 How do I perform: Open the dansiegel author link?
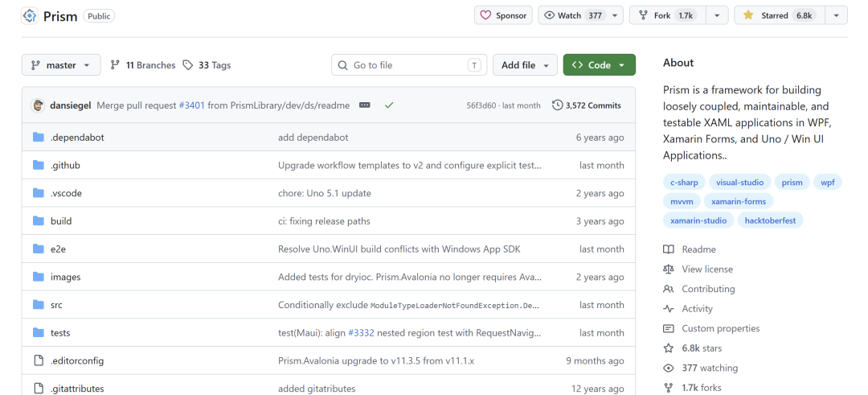[x=71, y=105]
